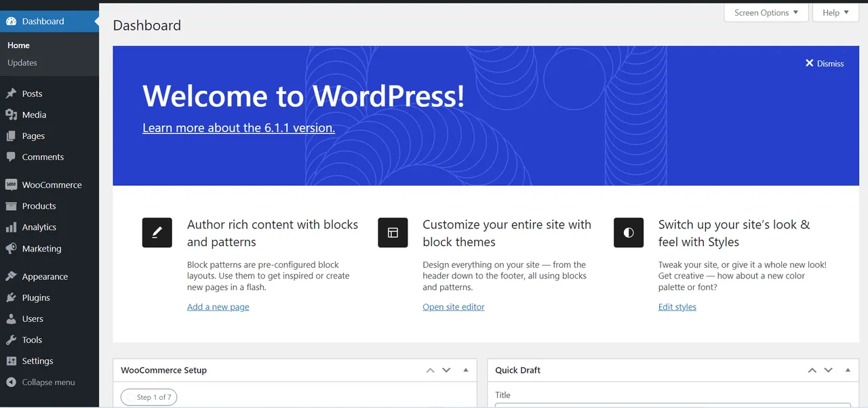Screen dimensions: 868x408
Task: Click the Appearance paintbrush icon
Action: (x=11, y=277)
